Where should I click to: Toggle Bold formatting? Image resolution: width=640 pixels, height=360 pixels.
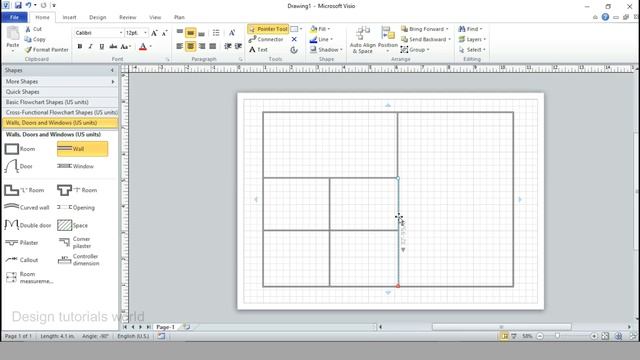[x=80, y=46]
